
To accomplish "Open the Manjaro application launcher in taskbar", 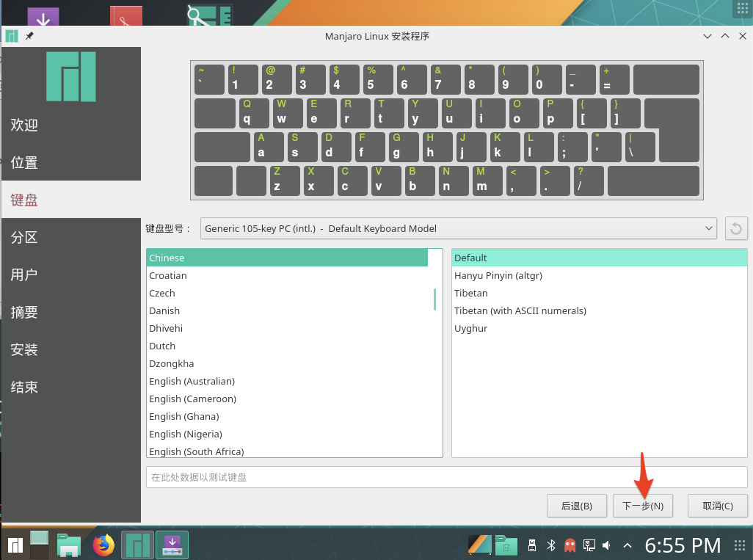I will tap(15, 545).
